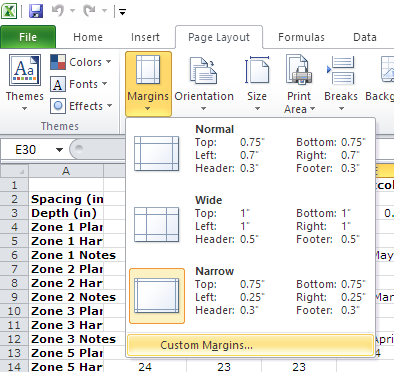
Task: Open the Name Box dropdown arrow
Action: coord(60,150)
